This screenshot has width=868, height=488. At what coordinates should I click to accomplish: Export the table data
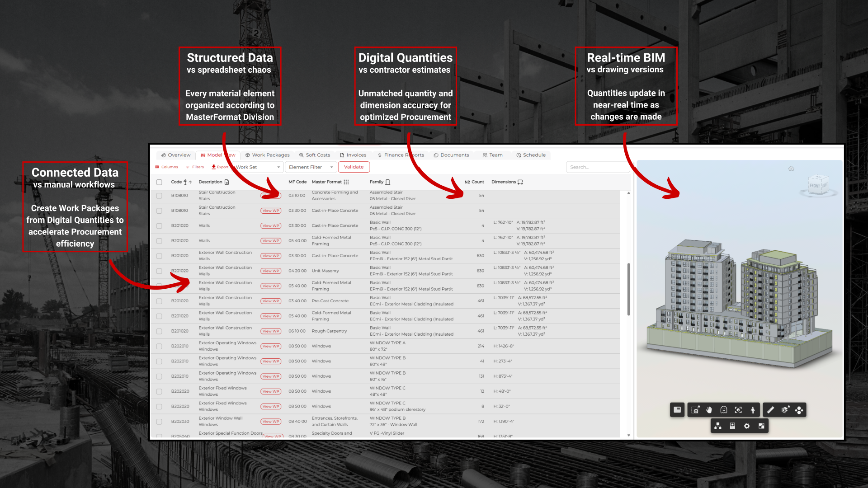click(220, 167)
